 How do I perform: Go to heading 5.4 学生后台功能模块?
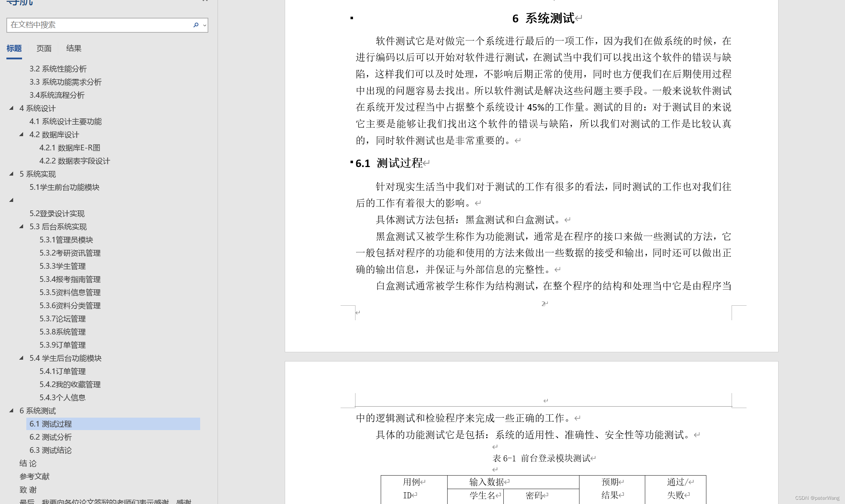point(65,358)
